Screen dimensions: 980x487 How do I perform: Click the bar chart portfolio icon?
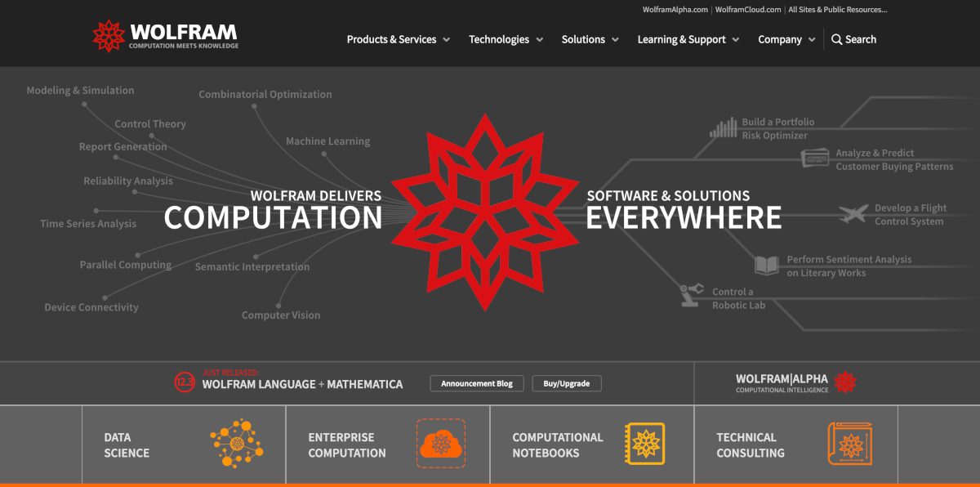724,128
